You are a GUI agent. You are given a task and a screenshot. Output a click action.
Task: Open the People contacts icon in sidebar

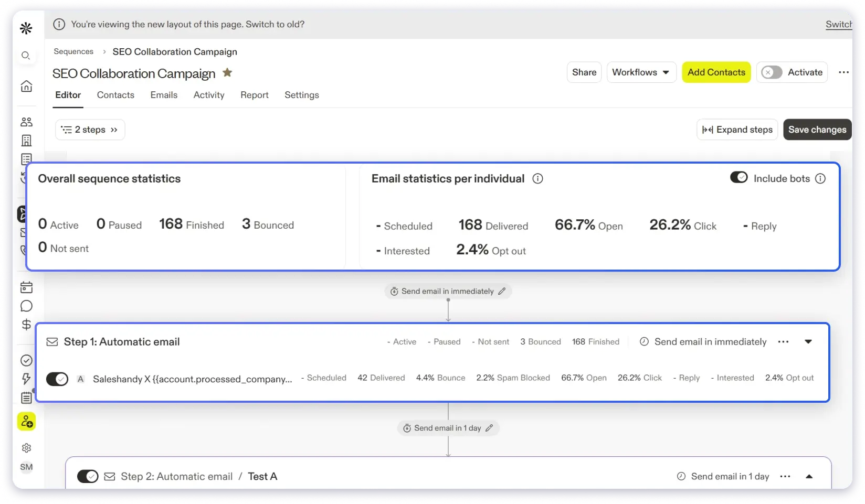click(x=26, y=122)
